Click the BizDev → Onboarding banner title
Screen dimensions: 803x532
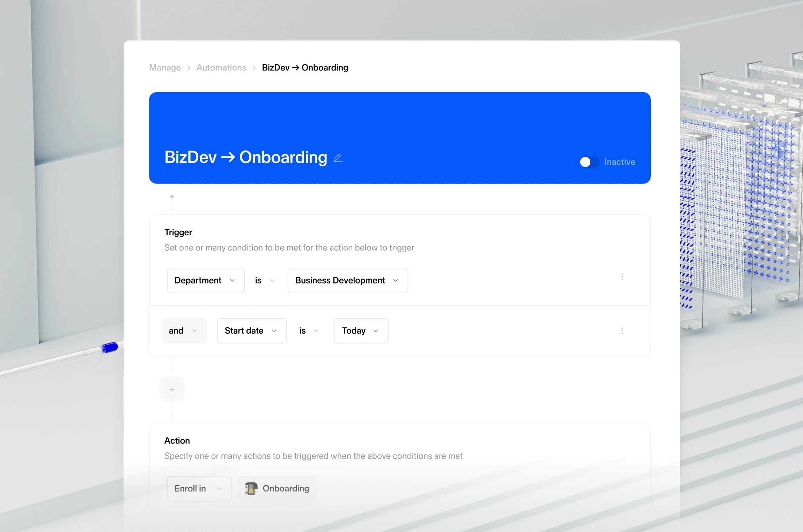click(x=245, y=157)
